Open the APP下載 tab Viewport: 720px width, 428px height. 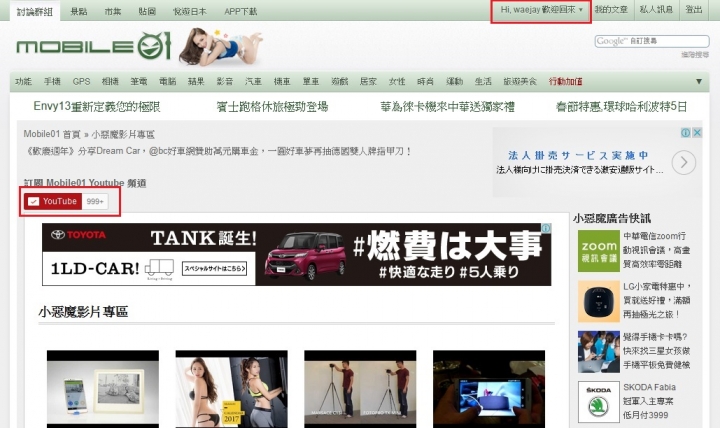(241, 11)
